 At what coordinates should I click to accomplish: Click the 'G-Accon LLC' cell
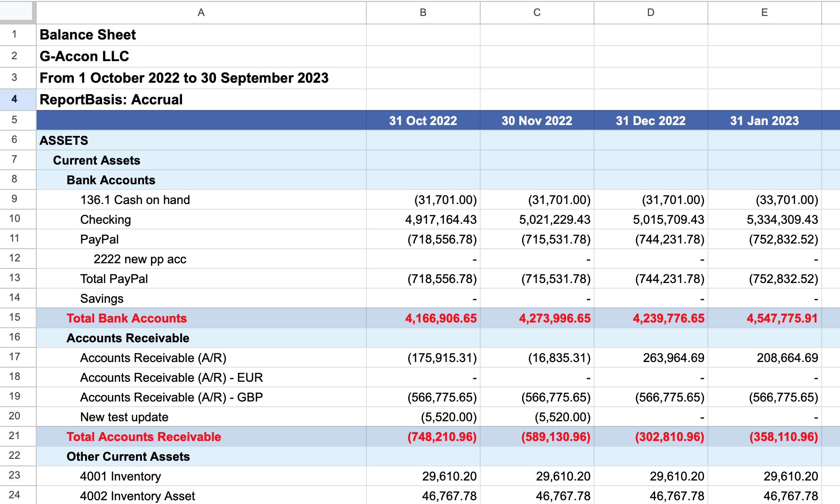pyautogui.click(x=201, y=56)
